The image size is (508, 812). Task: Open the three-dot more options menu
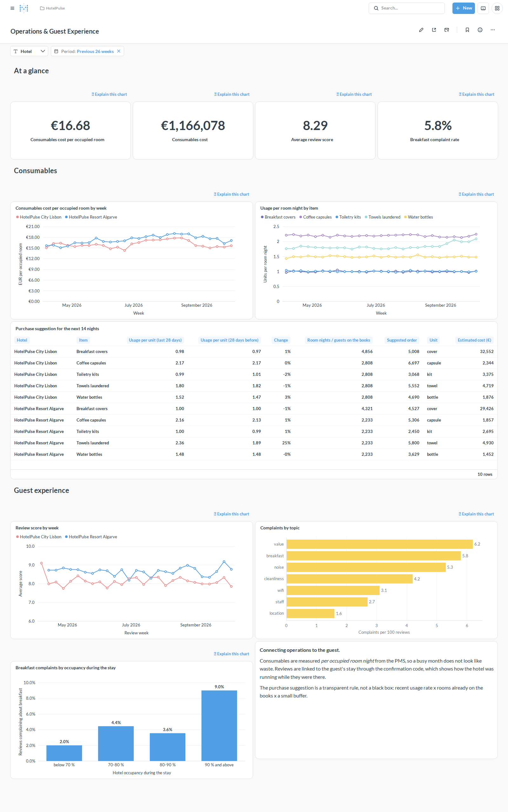click(x=492, y=30)
